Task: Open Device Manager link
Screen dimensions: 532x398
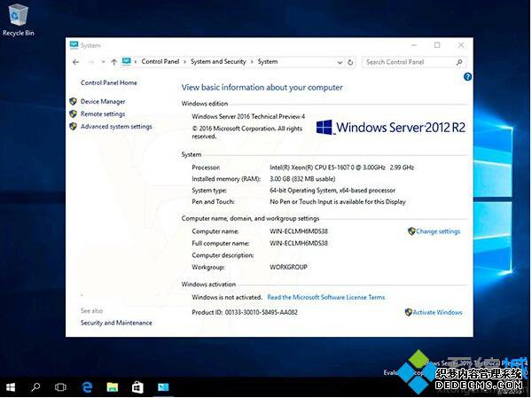Action: [x=103, y=101]
